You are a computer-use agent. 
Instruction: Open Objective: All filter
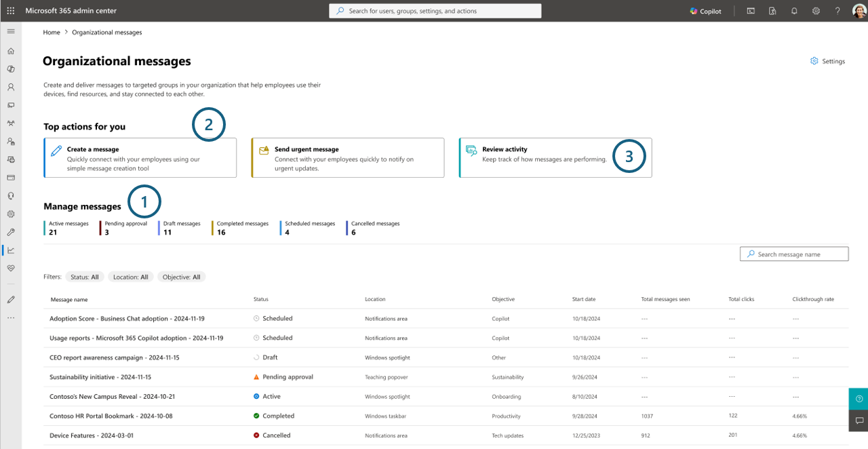point(182,277)
